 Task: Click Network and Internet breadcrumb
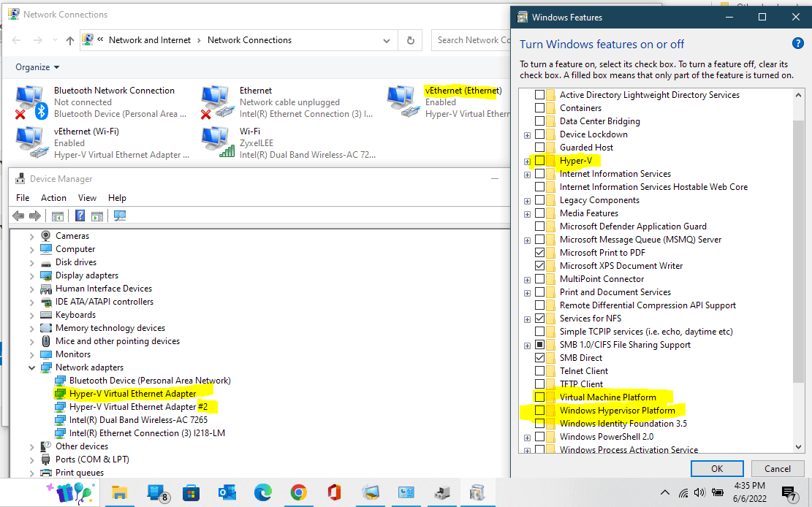(150, 40)
